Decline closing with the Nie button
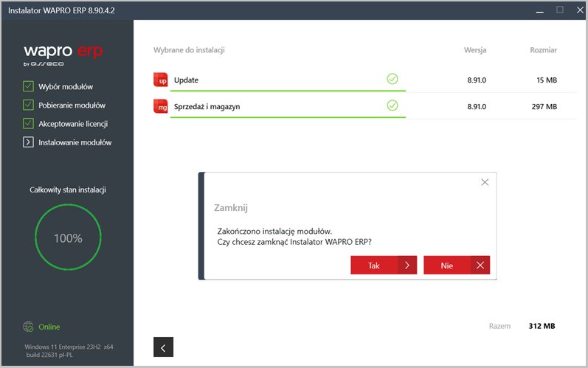This screenshot has width=588, height=368. (x=457, y=265)
